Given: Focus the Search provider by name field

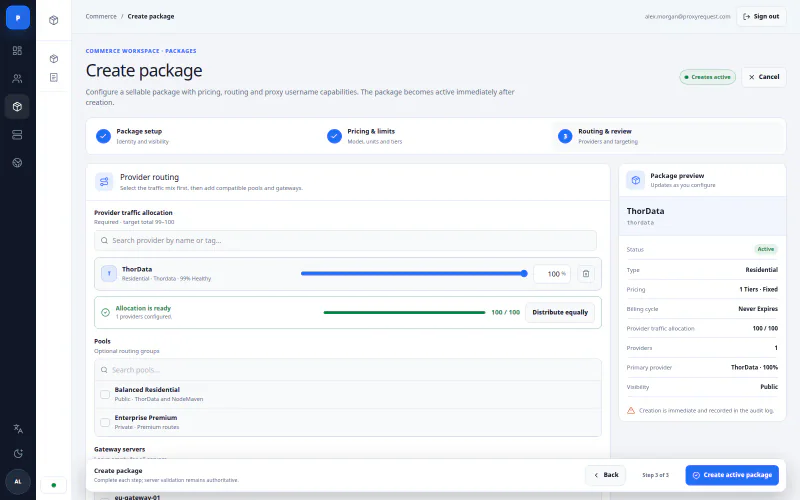Looking at the screenshot, I should 345,240.
